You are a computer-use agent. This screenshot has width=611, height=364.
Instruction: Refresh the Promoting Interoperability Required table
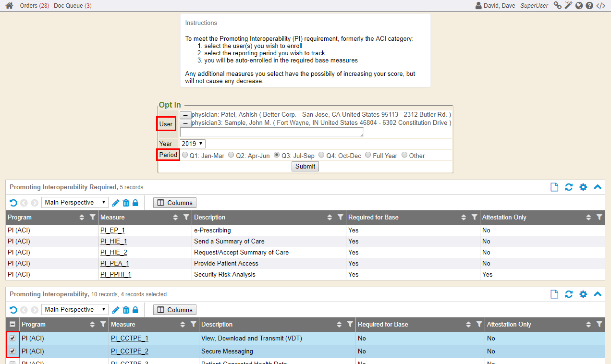569,187
